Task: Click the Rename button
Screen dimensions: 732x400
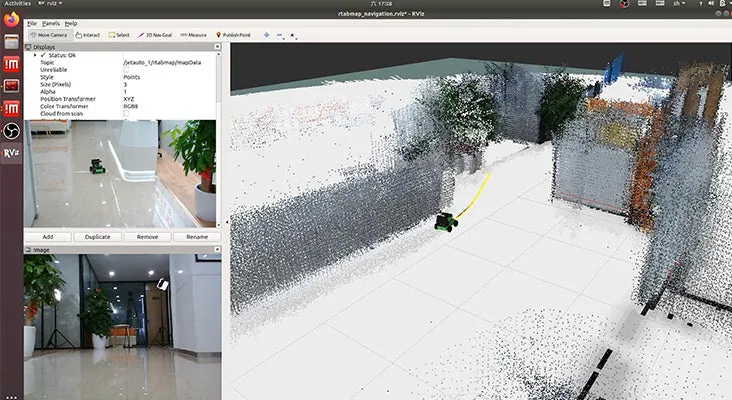Action: (197, 237)
